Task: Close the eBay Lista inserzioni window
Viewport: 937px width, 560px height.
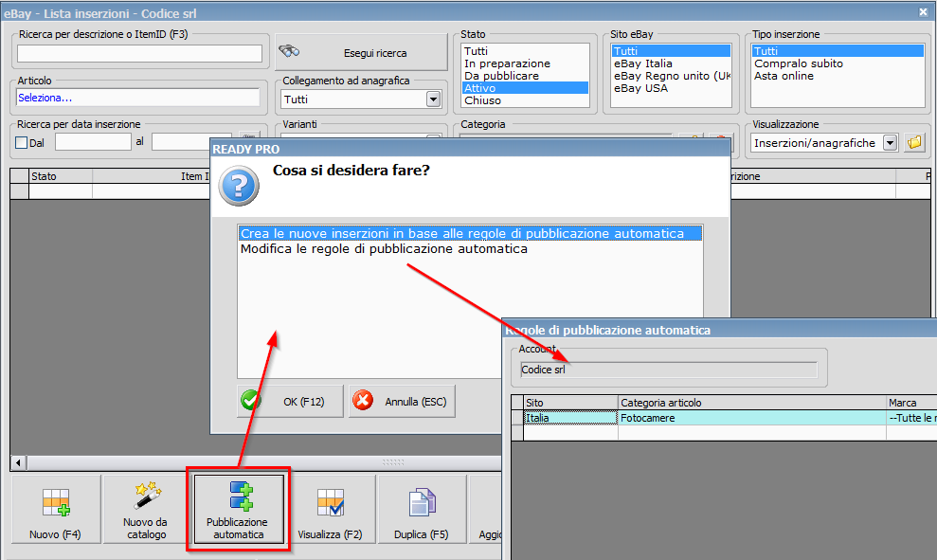Action: click(x=923, y=12)
